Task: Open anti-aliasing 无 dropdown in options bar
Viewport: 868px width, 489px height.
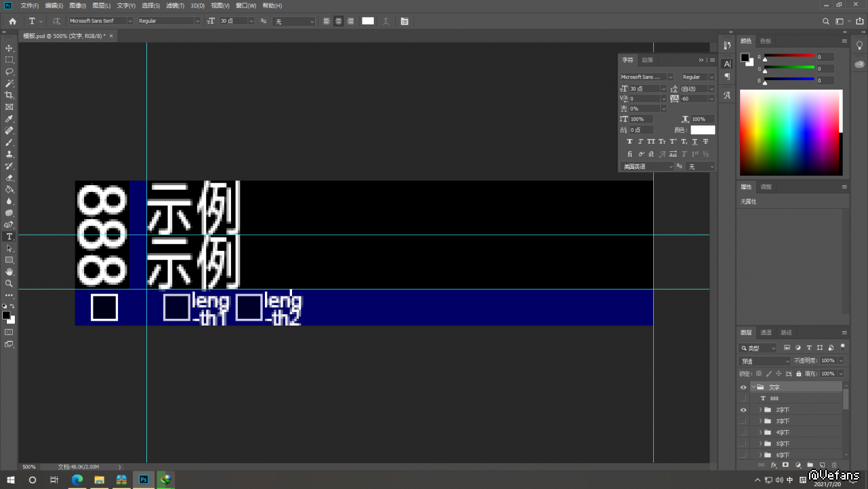Action: (294, 21)
